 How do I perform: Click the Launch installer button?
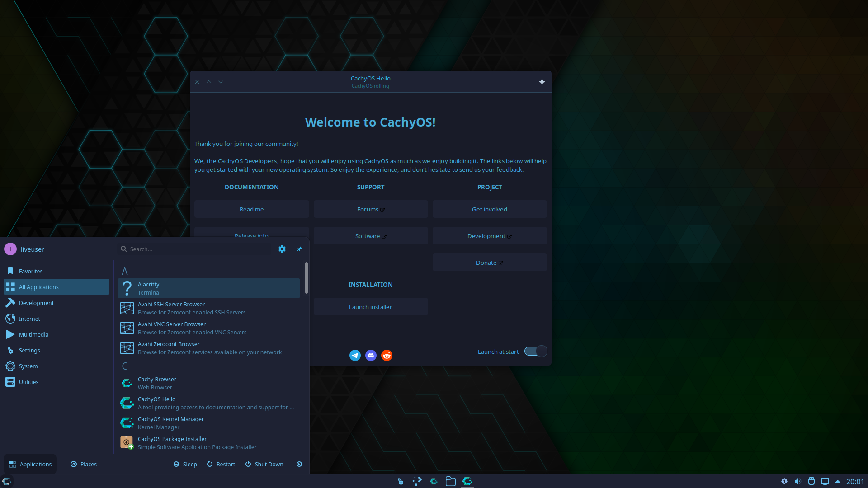tap(370, 306)
